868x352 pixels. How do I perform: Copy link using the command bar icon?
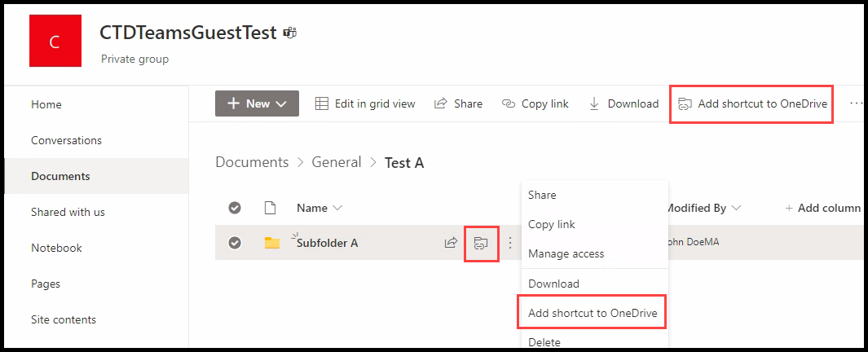(x=509, y=103)
